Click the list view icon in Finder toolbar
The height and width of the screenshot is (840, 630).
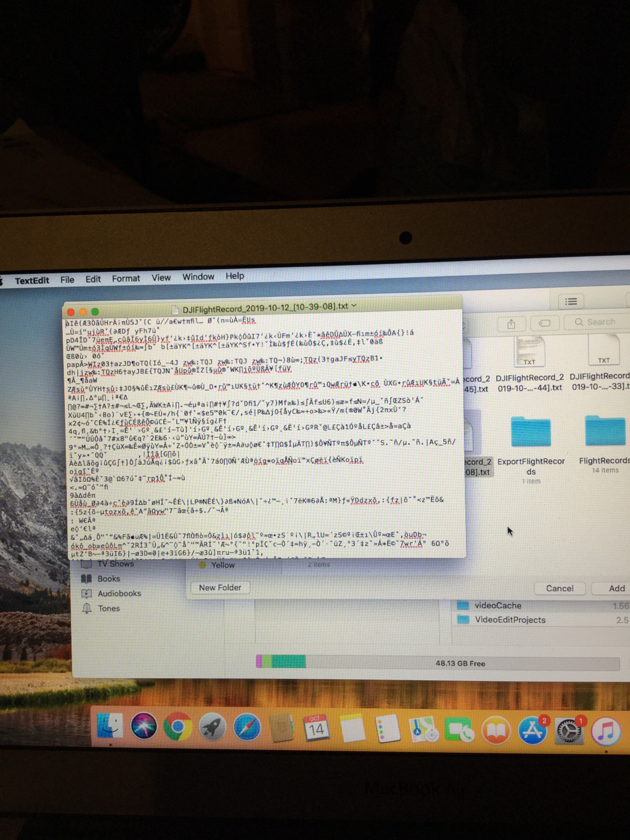coord(571,301)
